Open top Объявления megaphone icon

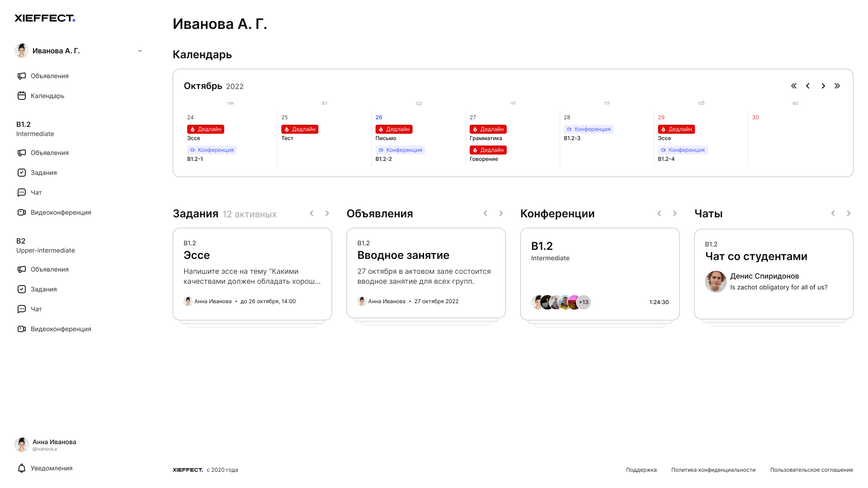[22, 76]
